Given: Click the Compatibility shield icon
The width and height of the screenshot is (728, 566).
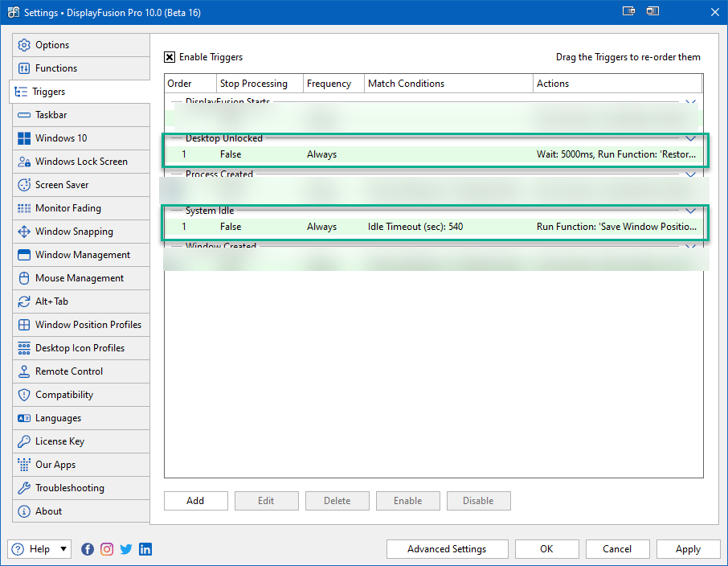Looking at the screenshot, I should click(x=23, y=395).
